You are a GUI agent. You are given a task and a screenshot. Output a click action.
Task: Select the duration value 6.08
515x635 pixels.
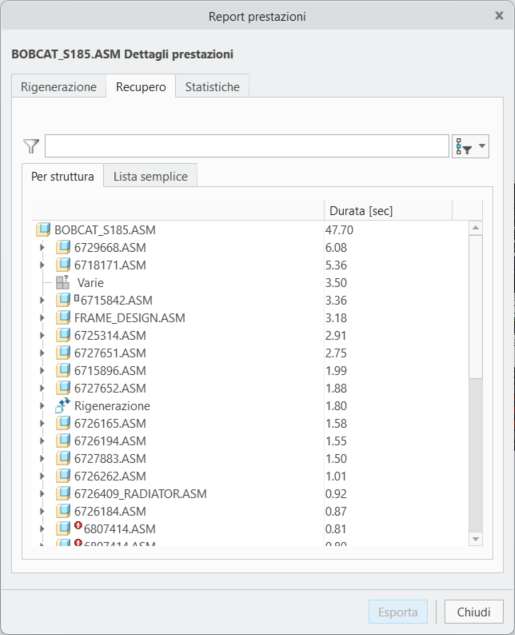point(336,247)
